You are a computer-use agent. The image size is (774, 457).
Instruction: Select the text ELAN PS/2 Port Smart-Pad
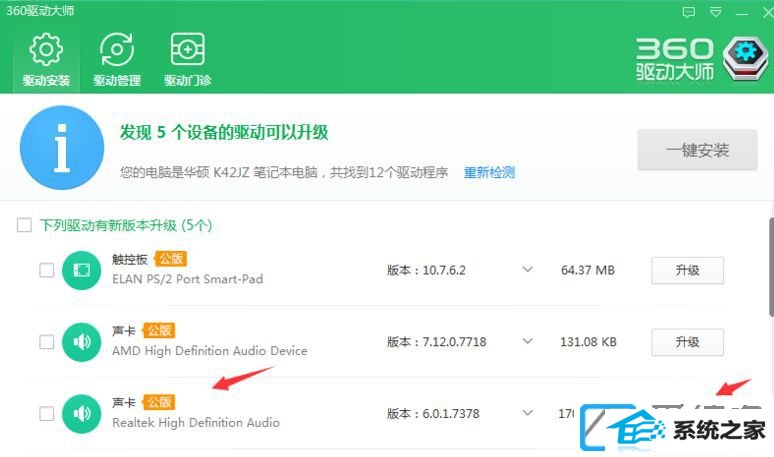click(188, 279)
